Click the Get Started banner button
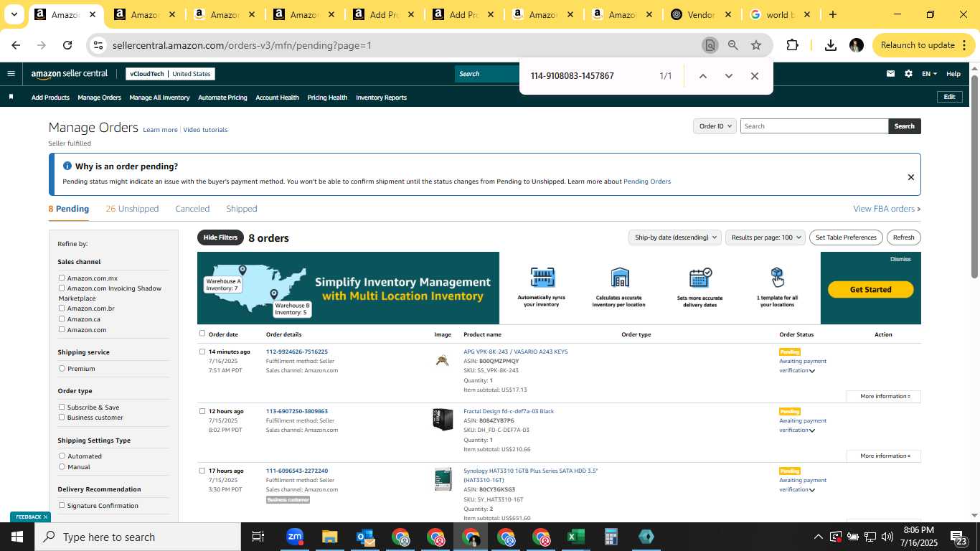The image size is (980, 551). coord(870,289)
